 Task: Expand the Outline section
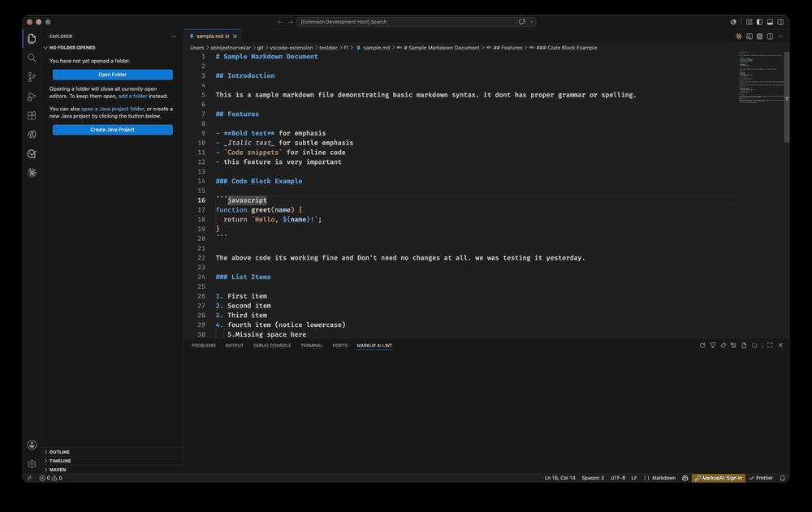tap(59, 452)
